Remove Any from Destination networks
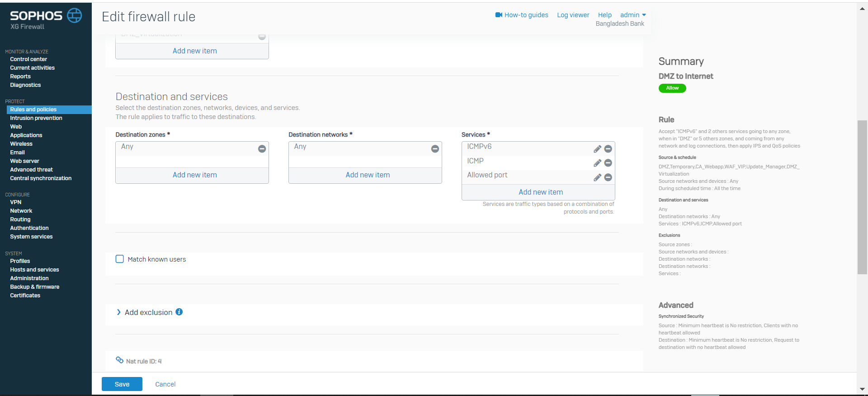 point(435,149)
